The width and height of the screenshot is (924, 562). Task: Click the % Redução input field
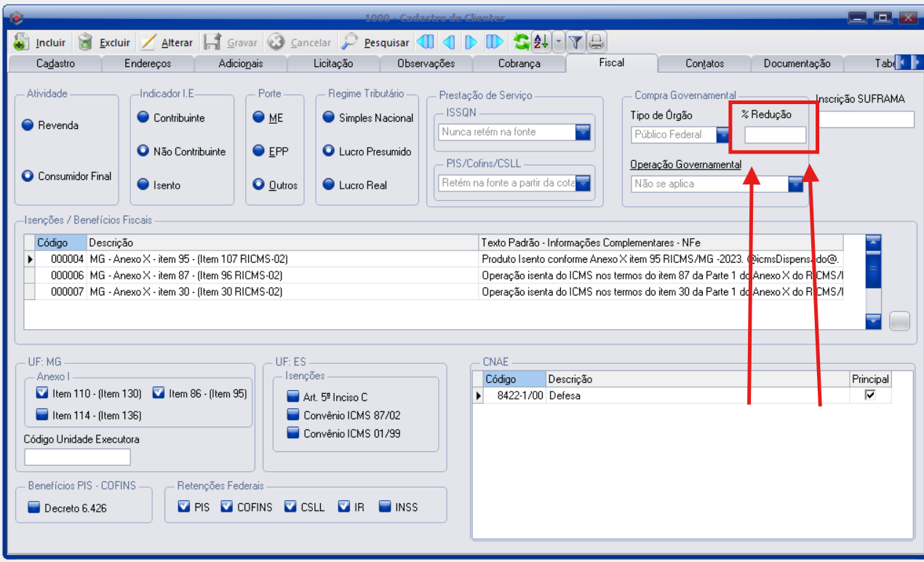pyautogui.click(x=775, y=135)
